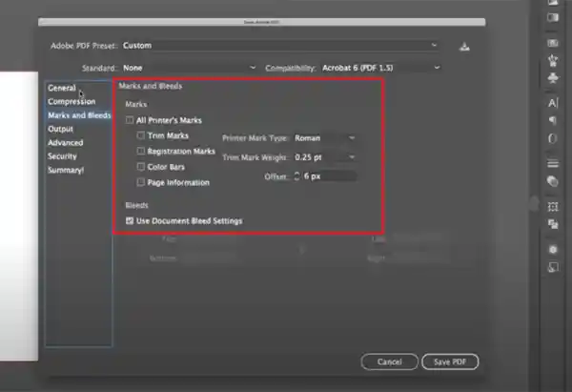
Task: Open the OpenType panel icon
Action: click(553, 138)
